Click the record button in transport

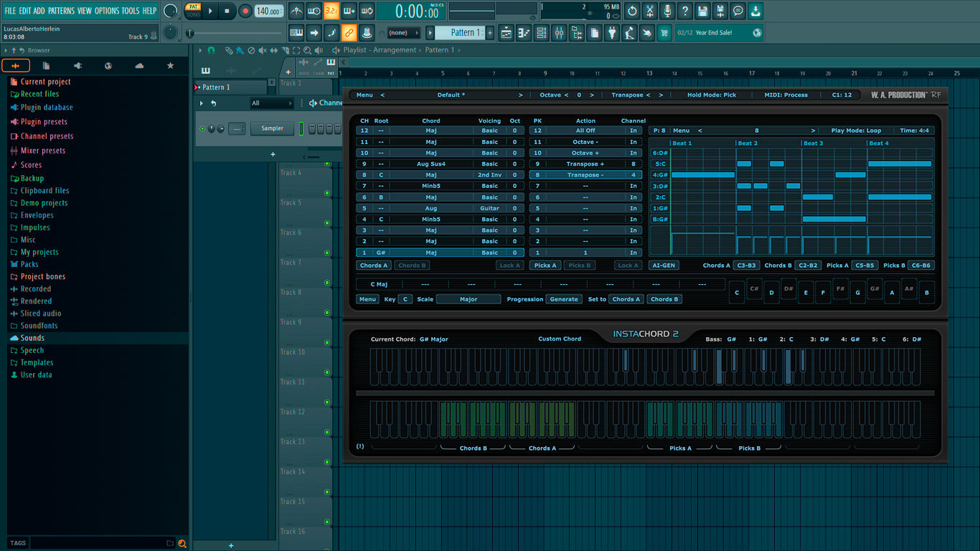tap(245, 11)
